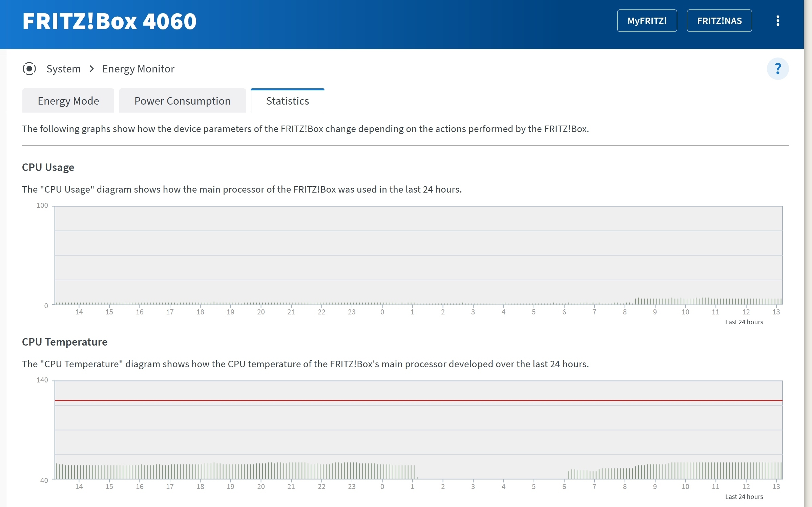Click 'Last 24 hours' under CPU Usage

[744, 322]
